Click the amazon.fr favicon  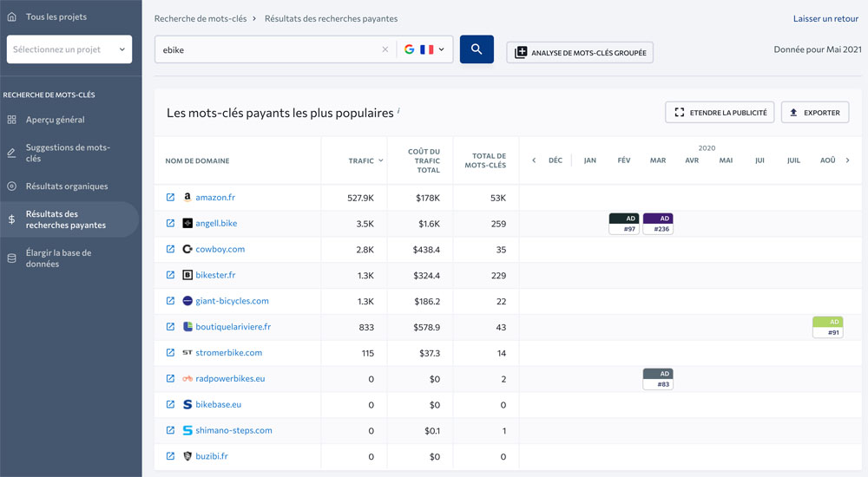[187, 197]
